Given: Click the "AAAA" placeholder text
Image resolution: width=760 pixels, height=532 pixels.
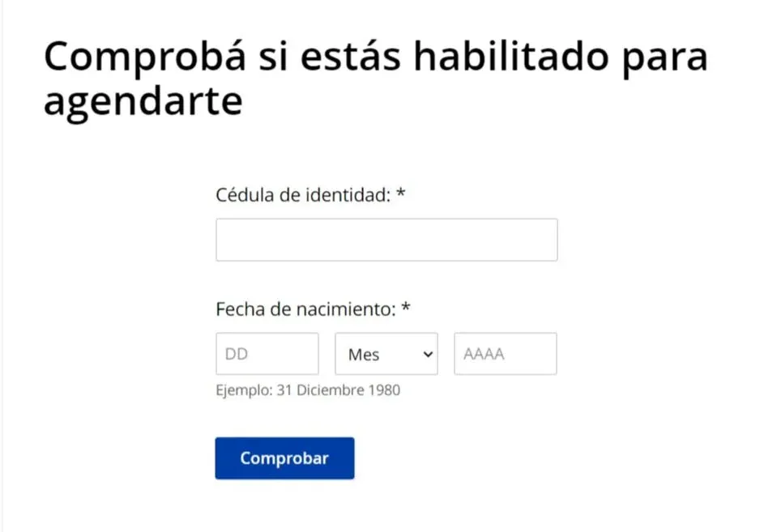Looking at the screenshot, I should (484, 354).
